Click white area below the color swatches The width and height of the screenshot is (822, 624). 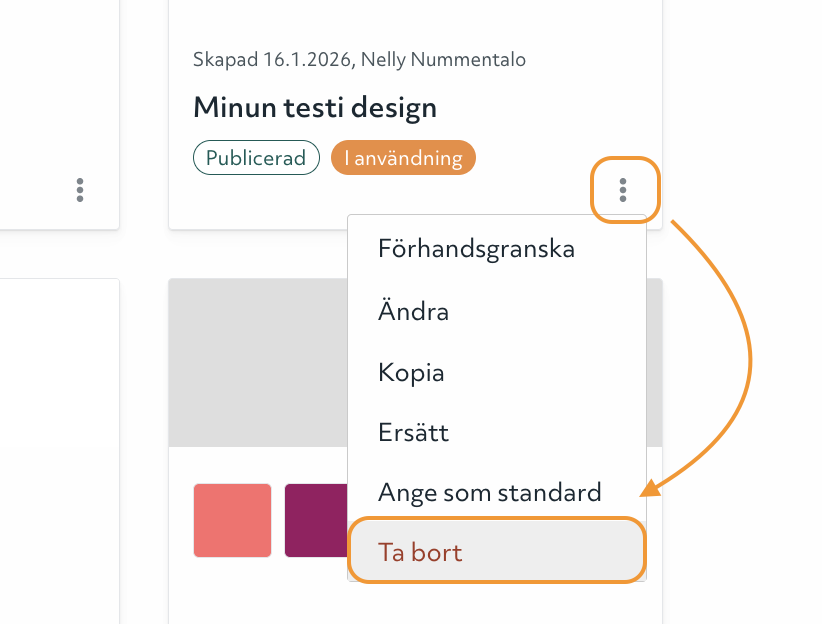257,595
